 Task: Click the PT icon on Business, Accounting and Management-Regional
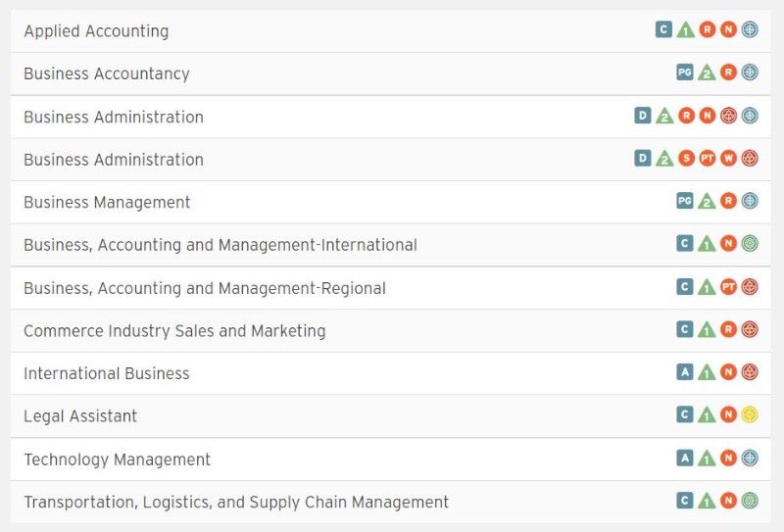point(728,287)
